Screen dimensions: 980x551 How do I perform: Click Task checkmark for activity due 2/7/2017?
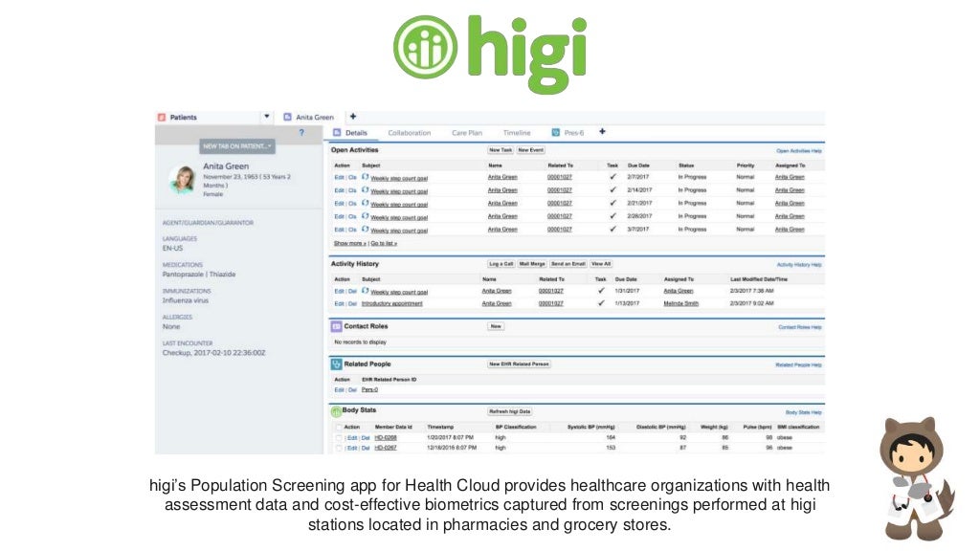coord(612,177)
